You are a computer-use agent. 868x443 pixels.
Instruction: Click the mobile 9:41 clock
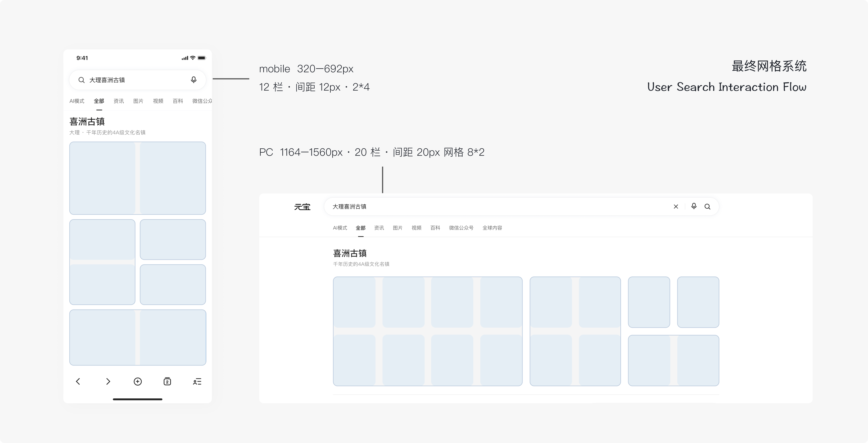[82, 58]
